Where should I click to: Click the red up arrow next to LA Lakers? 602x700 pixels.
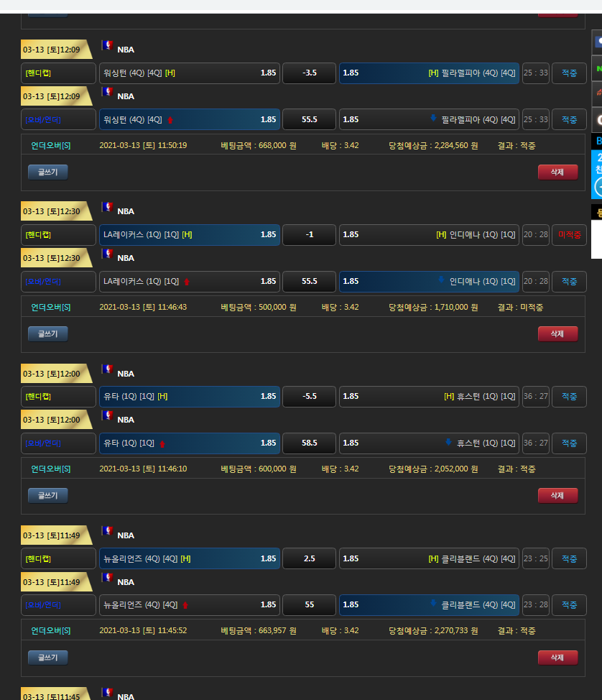click(x=187, y=282)
